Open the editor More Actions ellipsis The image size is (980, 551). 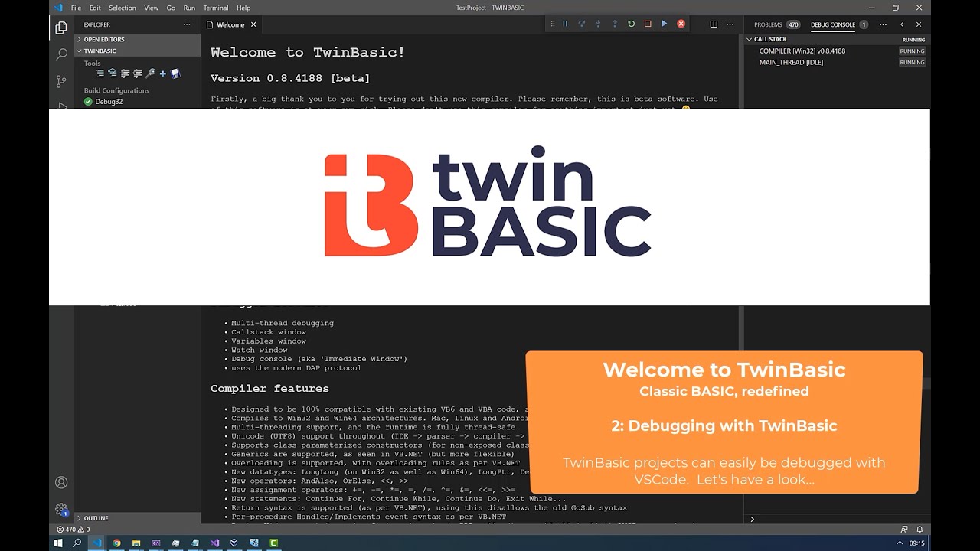pyautogui.click(x=730, y=24)
